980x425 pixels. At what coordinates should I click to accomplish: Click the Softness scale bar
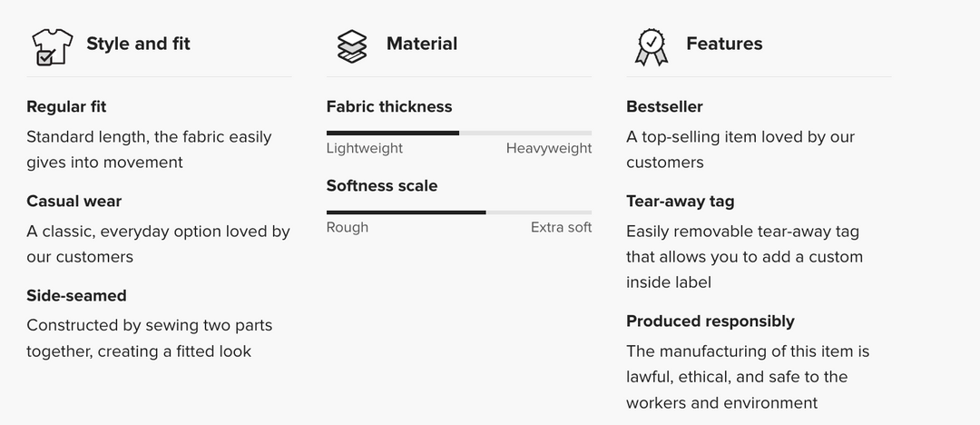tap(458, 212)
